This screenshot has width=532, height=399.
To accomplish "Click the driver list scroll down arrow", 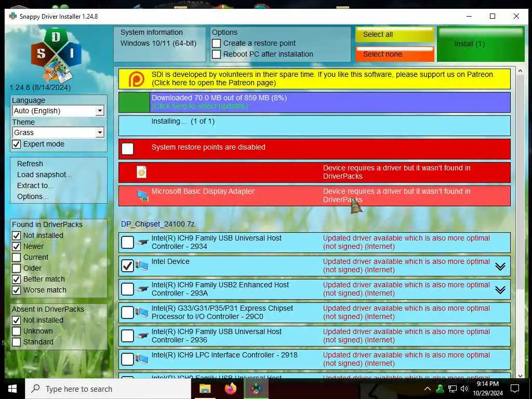I will pos(521,375).
